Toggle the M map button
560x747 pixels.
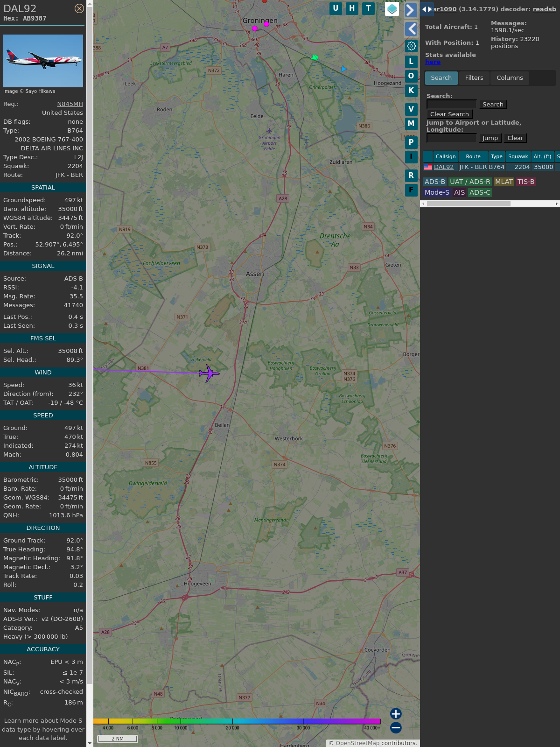click(411, 124)
